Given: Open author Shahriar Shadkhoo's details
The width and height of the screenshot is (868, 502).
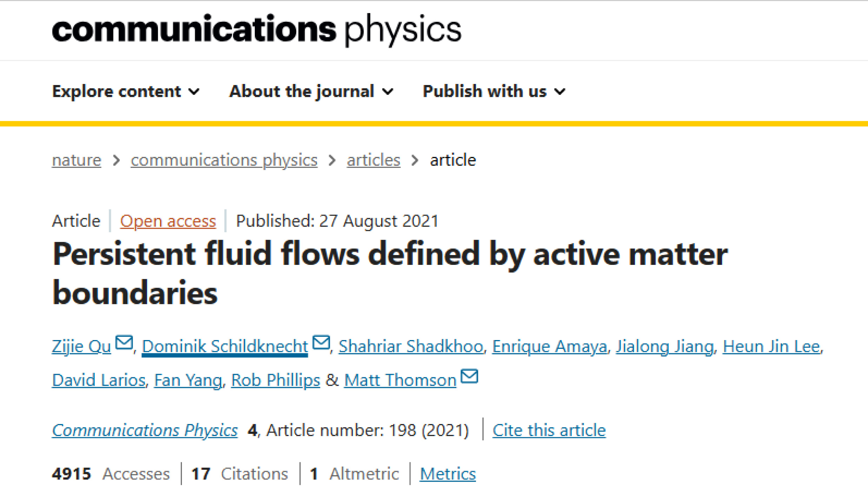Looking at the screenshot, I should [411, 346].
